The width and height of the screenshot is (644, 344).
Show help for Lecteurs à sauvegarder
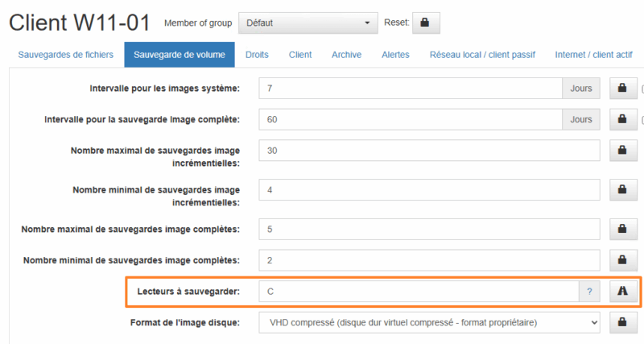pos(589,292)
